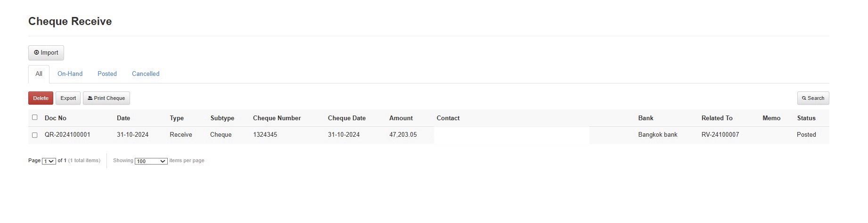868x223 pixels.
Task: Sort by Amount column header
Action: pyautogui.click(x=401, y=118)
